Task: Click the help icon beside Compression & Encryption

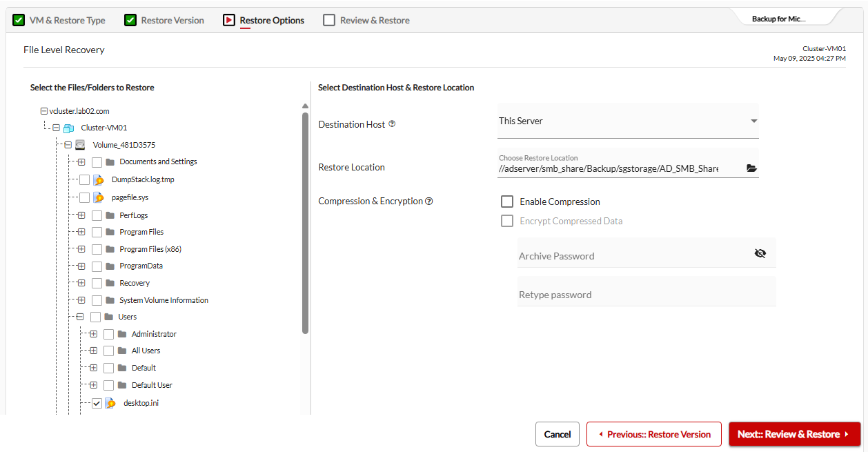Action: [429, 202]
